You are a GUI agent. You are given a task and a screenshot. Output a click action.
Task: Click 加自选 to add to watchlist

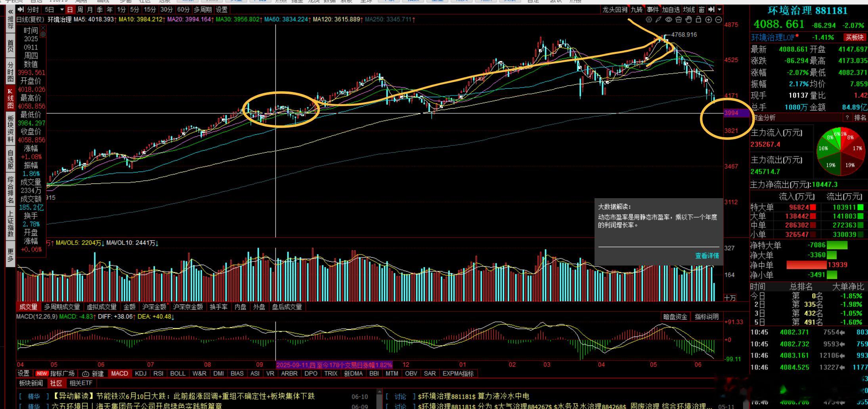tap(671, 10)
